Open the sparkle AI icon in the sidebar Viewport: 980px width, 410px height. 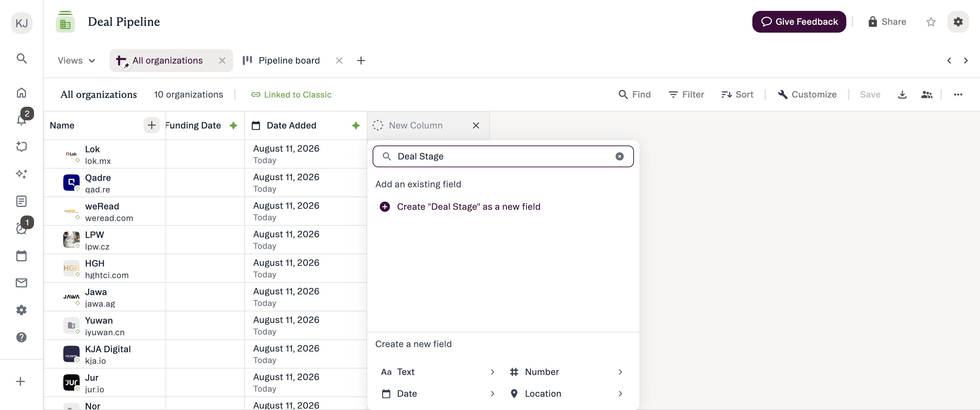[x=22, y=174]
